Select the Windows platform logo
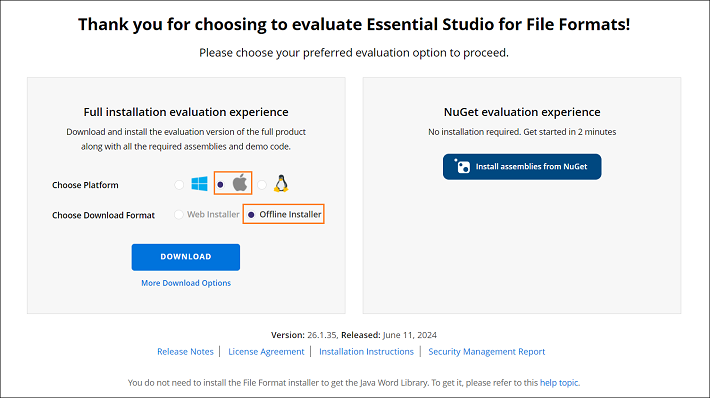Screen dimensions: 710x398 pos(199,184)
